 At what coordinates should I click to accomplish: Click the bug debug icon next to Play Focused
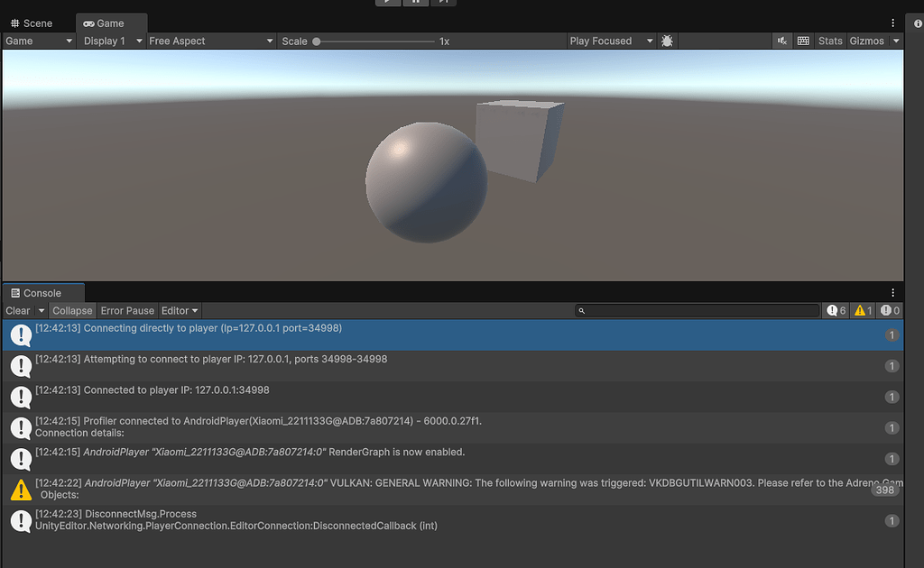click(x=667, y=41)
